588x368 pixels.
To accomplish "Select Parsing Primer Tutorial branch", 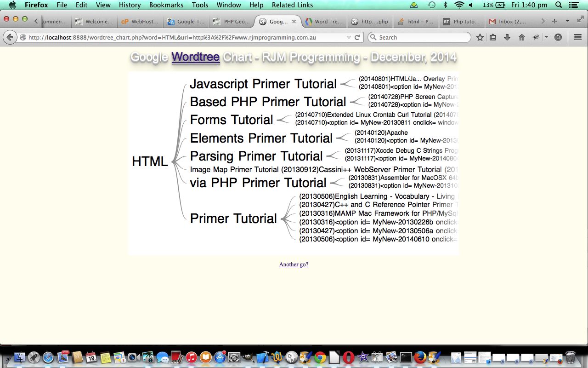I will click(x=256, y=156).
